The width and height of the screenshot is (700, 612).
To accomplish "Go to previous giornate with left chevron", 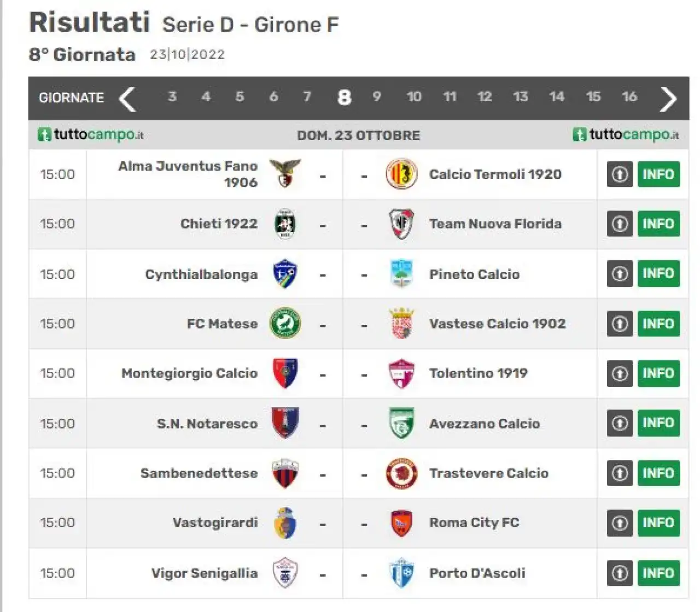I will 127,98.
